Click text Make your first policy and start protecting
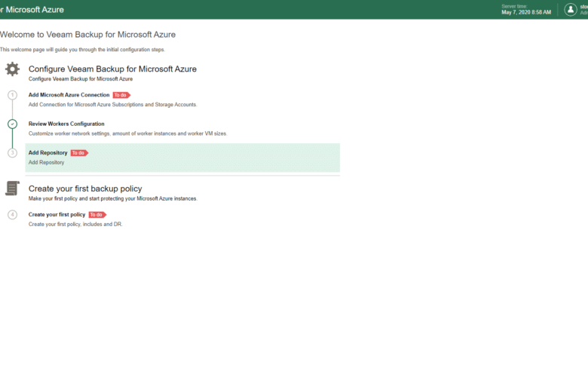 pos(112,198)
